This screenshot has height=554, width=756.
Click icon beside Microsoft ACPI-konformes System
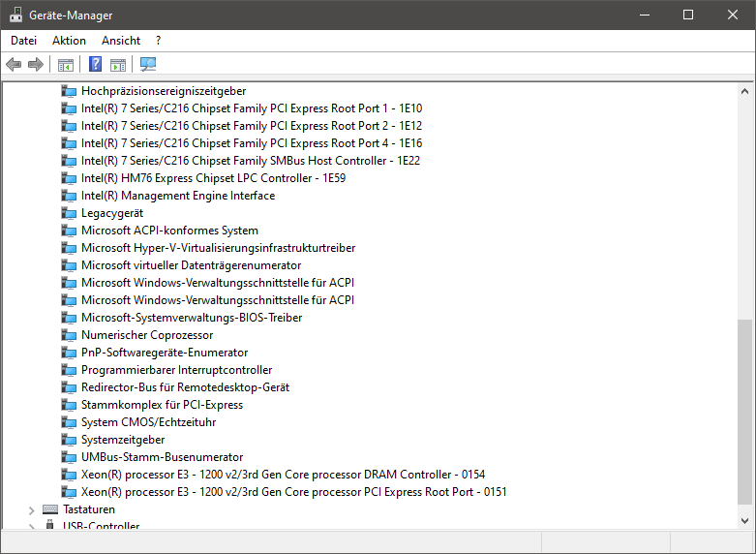[69, 231]
